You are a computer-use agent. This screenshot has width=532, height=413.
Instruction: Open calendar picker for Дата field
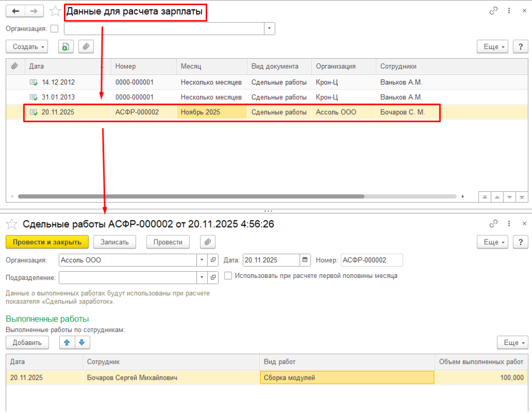305,260
